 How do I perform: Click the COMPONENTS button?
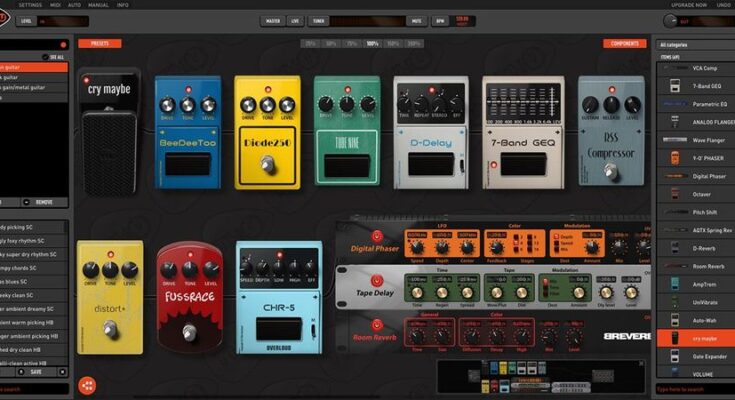click(x=625, y=44)
